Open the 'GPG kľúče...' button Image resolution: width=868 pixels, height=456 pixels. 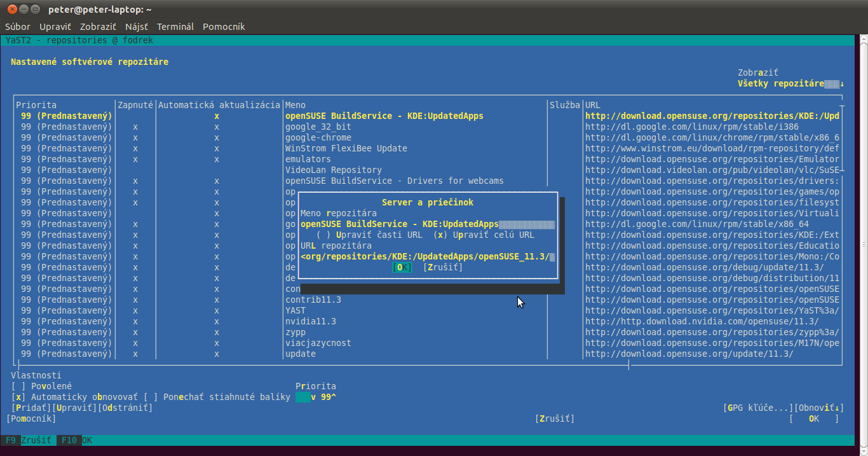tap(758, 408)
